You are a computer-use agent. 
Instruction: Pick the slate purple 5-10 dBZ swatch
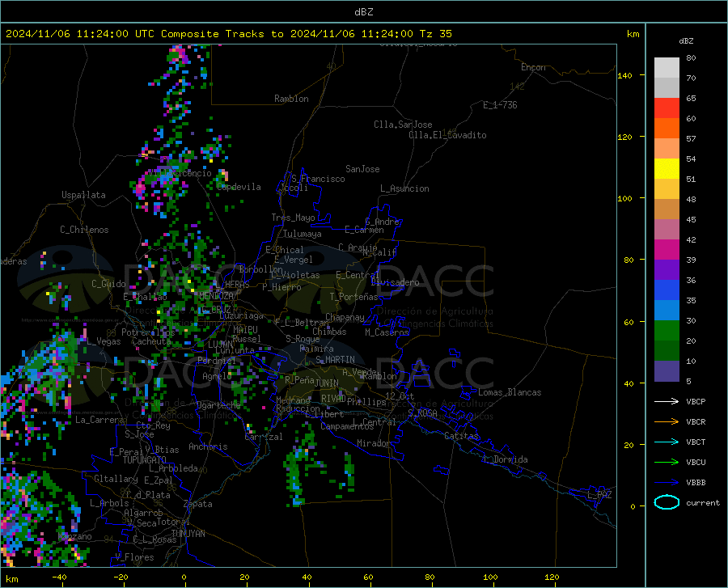pyautogui.click(x=667, y=371)
